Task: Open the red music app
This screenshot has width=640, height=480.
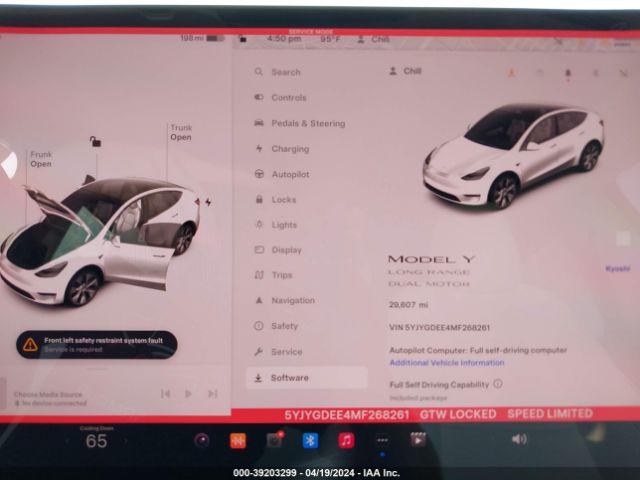Action: click(346, 440)
